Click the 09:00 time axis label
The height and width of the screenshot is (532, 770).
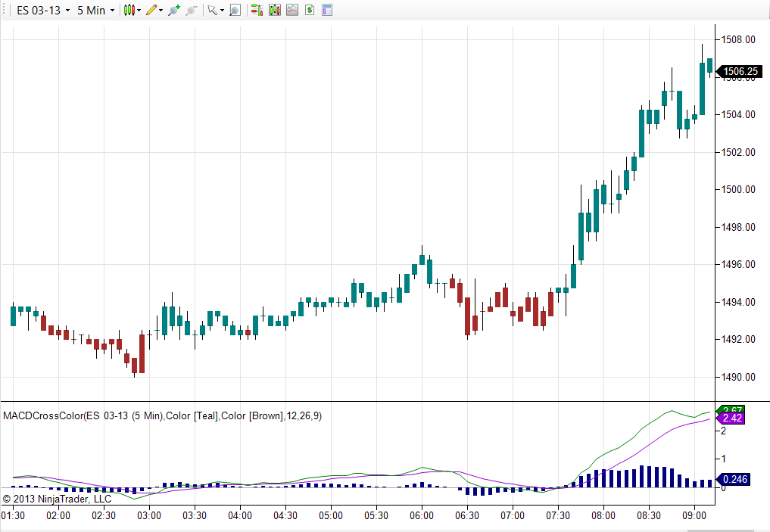pyautogui.click(x=694, y=516)
